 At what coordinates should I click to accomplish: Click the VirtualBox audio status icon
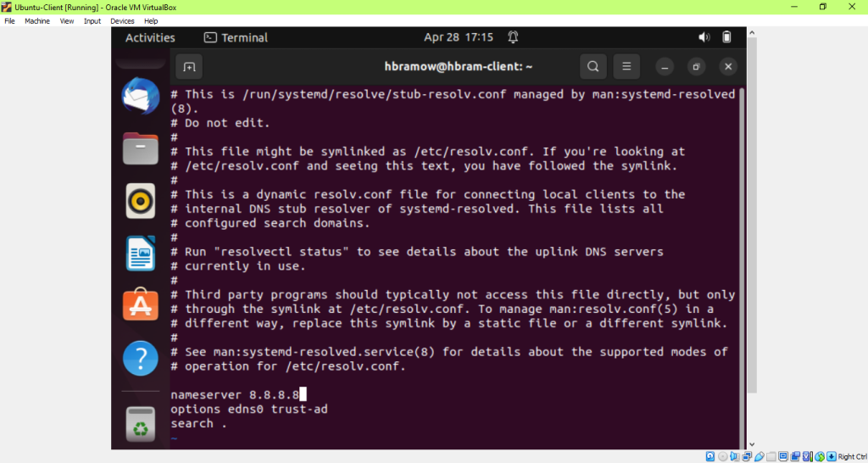click(x=735, y=457)
